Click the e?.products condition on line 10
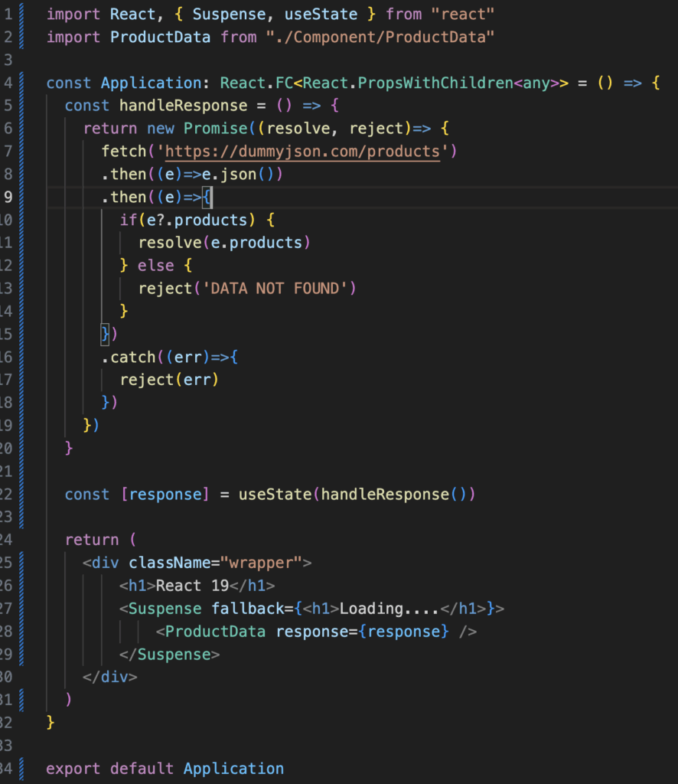The width and height of the screenshot is (678, 784). click(197, 220)
